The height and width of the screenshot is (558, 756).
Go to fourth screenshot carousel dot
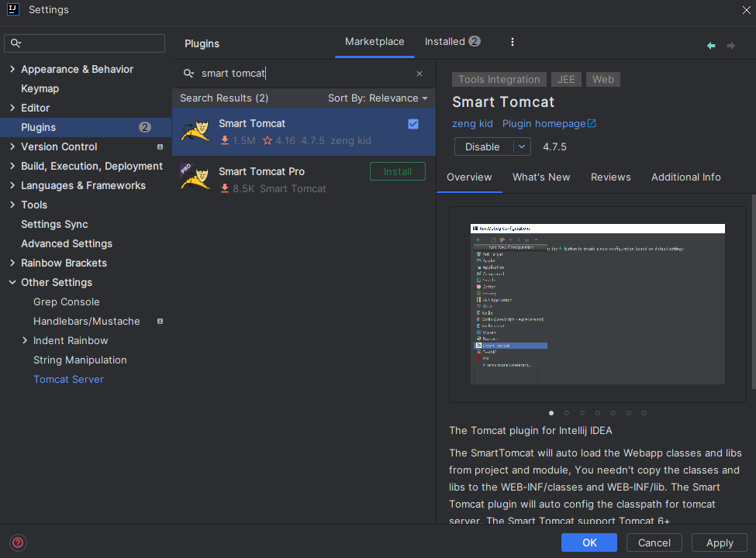(597, 413)
